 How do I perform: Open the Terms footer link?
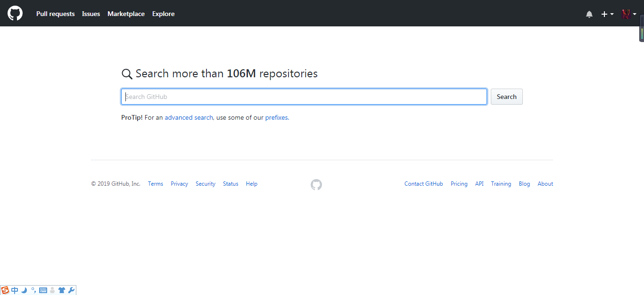tap(156, 184)
